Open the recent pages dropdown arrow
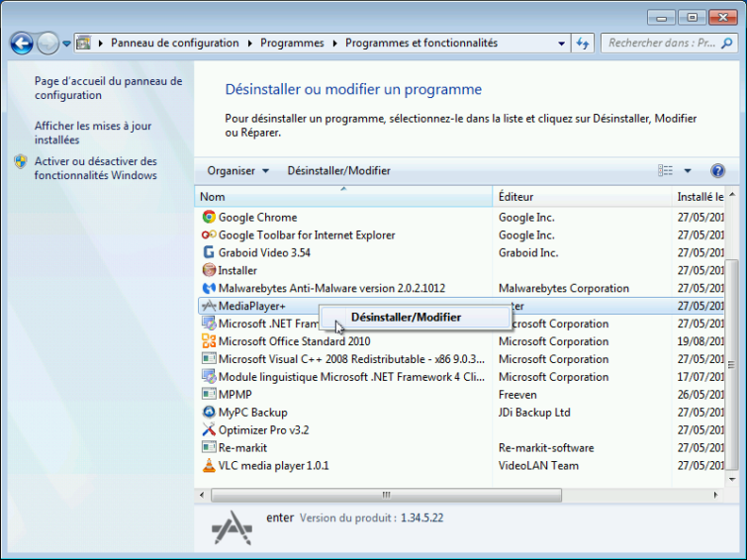747x560 pixels. (66, 44)
